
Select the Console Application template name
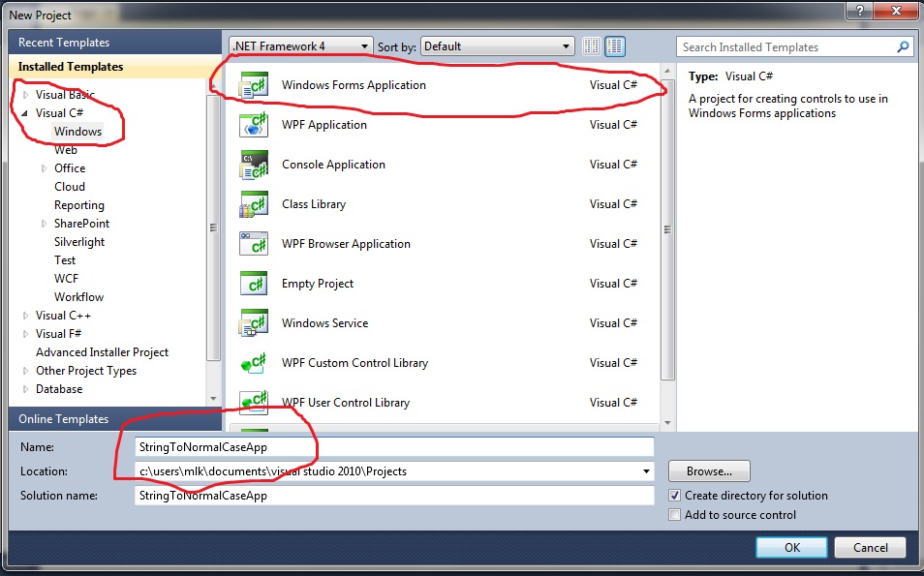pos(333,165)
